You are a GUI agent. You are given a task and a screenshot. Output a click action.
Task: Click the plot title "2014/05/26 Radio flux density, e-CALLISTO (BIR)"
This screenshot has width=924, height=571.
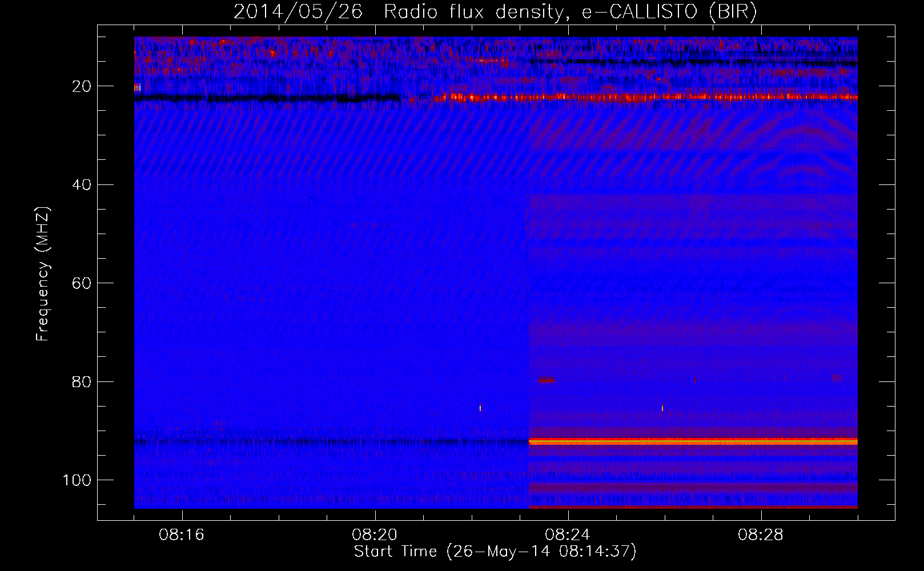pos(495,11)
